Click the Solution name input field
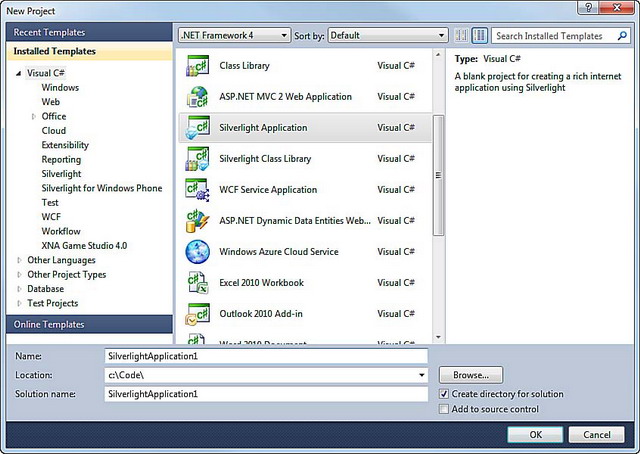The image size is (640, 454). click(x=266, y=394)
